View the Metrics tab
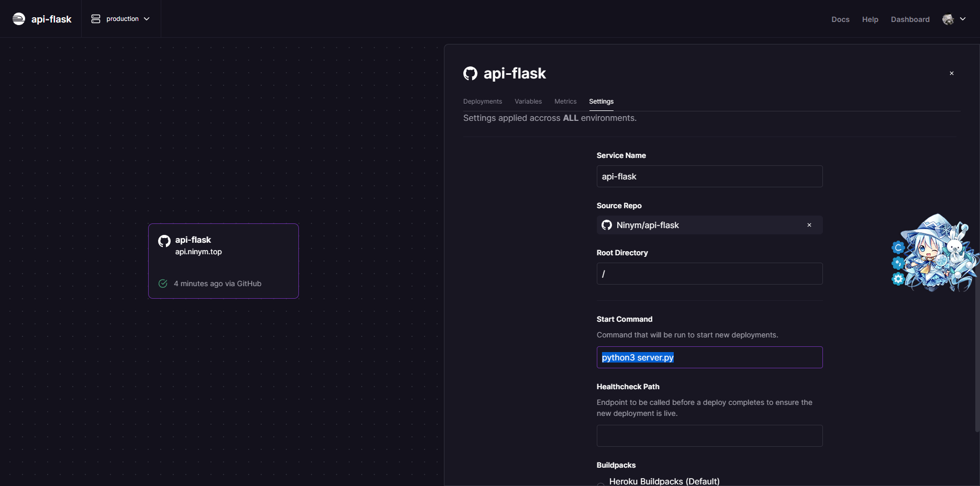 coord(565,101)
